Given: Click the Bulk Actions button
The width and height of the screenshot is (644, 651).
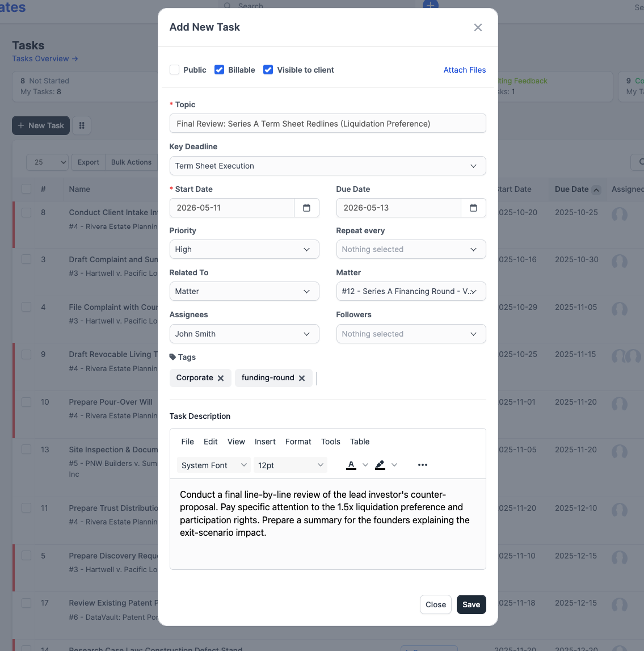Looking at the screenshot, I should click(x=131, y=162).
